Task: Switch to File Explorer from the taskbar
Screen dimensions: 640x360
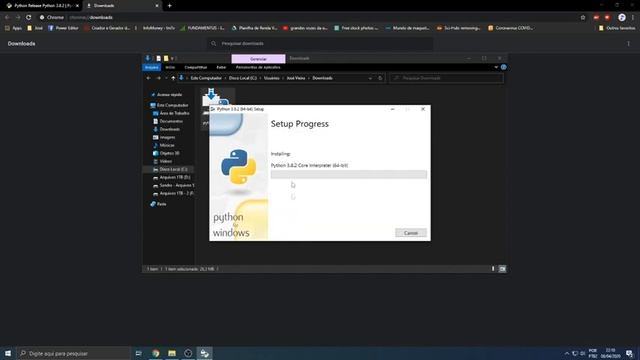Action: point(172,353)
